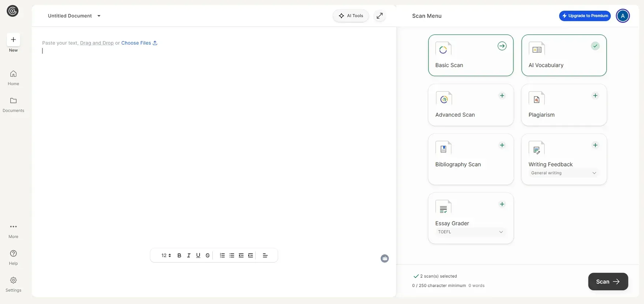The height and width of the screenshot is (304, 644).
Task: Go to Documents in sidebar
Action: [13, 105]
